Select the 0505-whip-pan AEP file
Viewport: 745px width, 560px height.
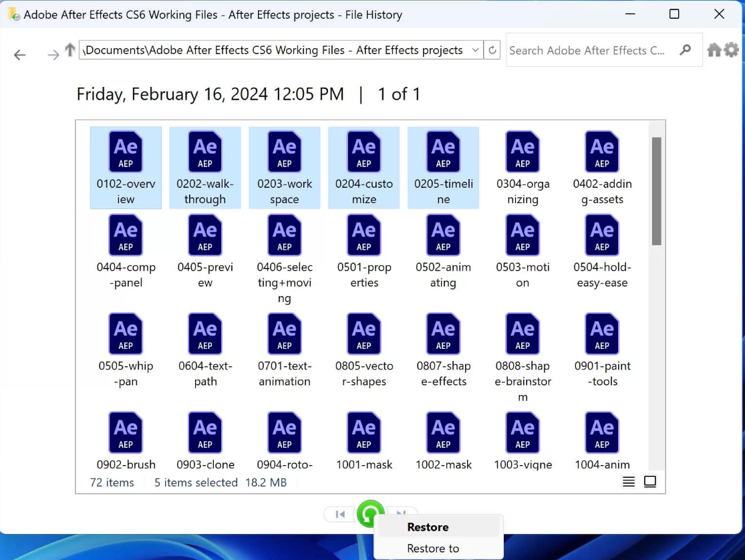[126, 350]
